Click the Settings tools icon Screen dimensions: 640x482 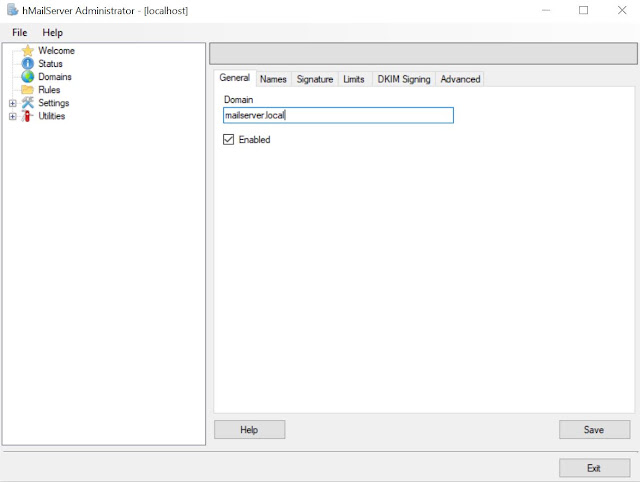tap(27, 103)
